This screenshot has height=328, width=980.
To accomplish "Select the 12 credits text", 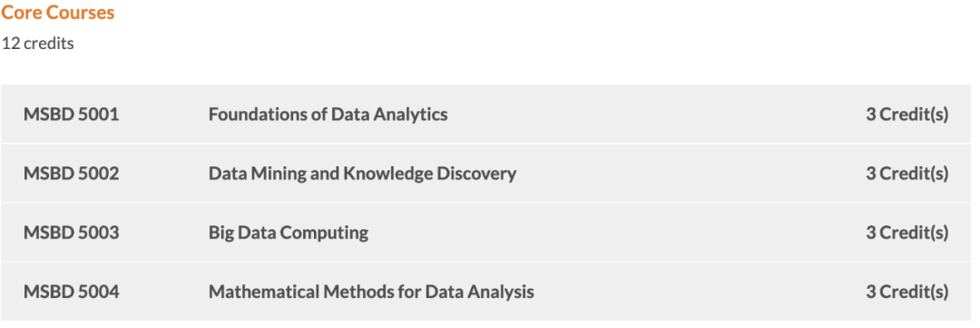I will coord(37,44).
